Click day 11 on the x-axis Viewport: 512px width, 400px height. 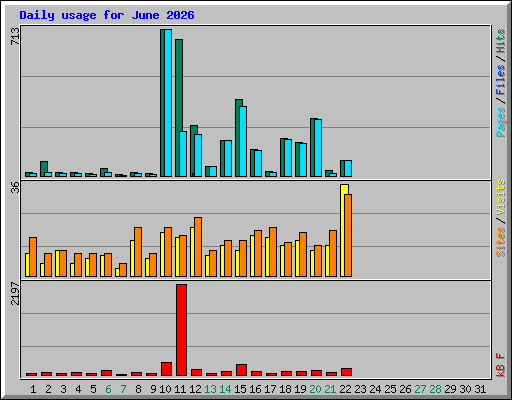(x=180, y=389)
